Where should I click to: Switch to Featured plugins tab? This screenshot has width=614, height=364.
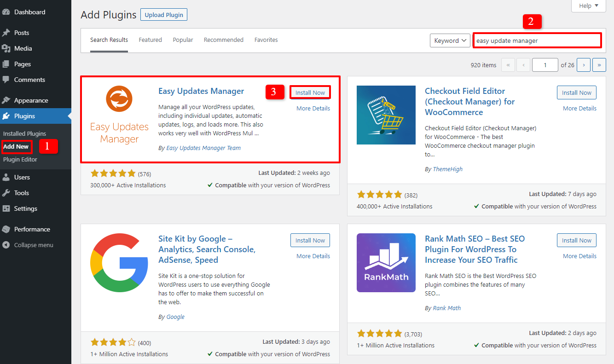click(x=150, y=40)
